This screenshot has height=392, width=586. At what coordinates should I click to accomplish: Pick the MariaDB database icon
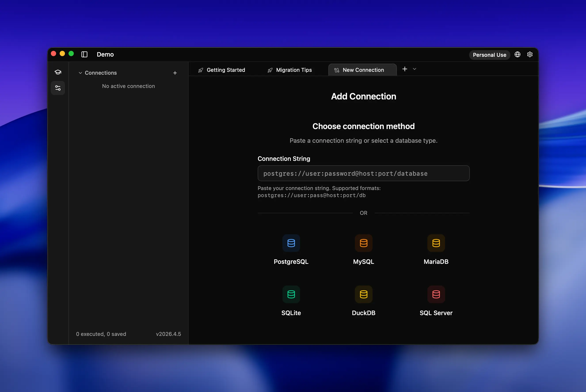pos(436,243)
